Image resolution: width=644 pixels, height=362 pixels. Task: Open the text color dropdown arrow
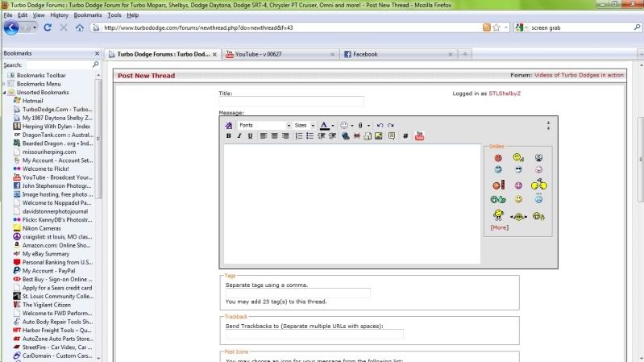click(333, 126)
